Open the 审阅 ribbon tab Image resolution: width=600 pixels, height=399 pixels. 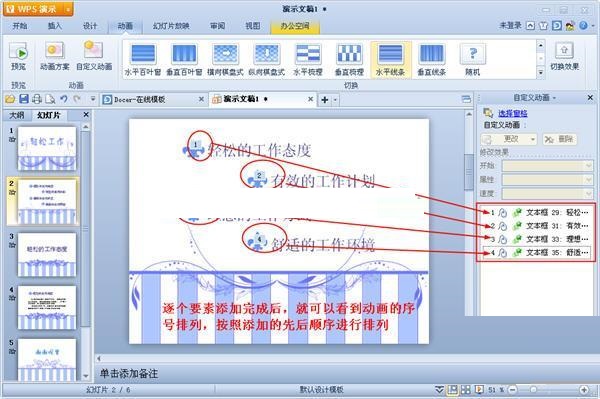click(x=217, y=26)
